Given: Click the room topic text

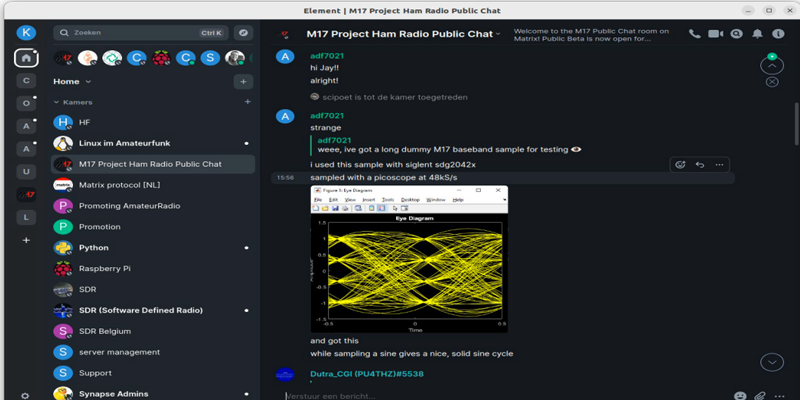Looking at the screenshot, I should coord(591,35).
